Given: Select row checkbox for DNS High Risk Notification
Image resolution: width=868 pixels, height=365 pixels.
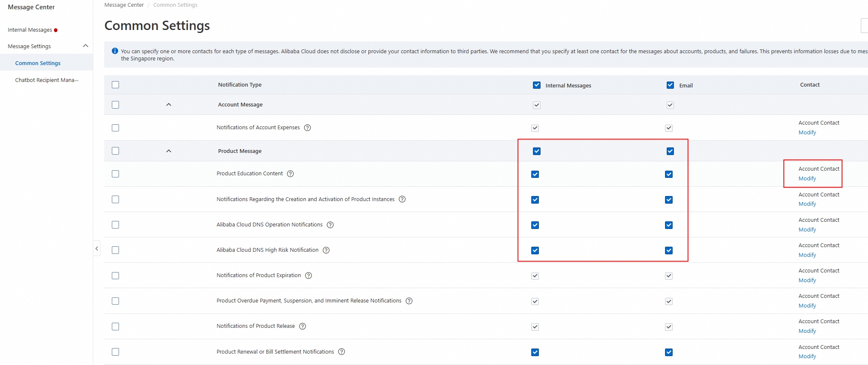Looking at the screenshot, I should (x=115, y=250).
